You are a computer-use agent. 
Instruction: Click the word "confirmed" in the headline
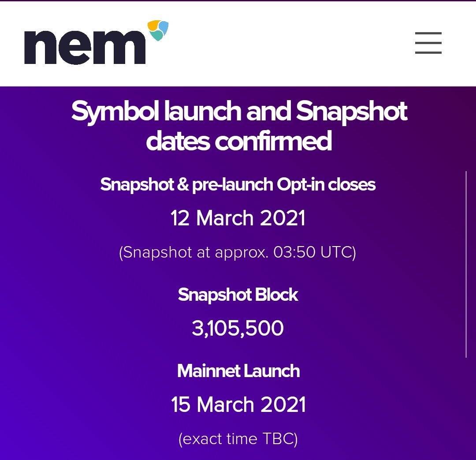[273, 141]
